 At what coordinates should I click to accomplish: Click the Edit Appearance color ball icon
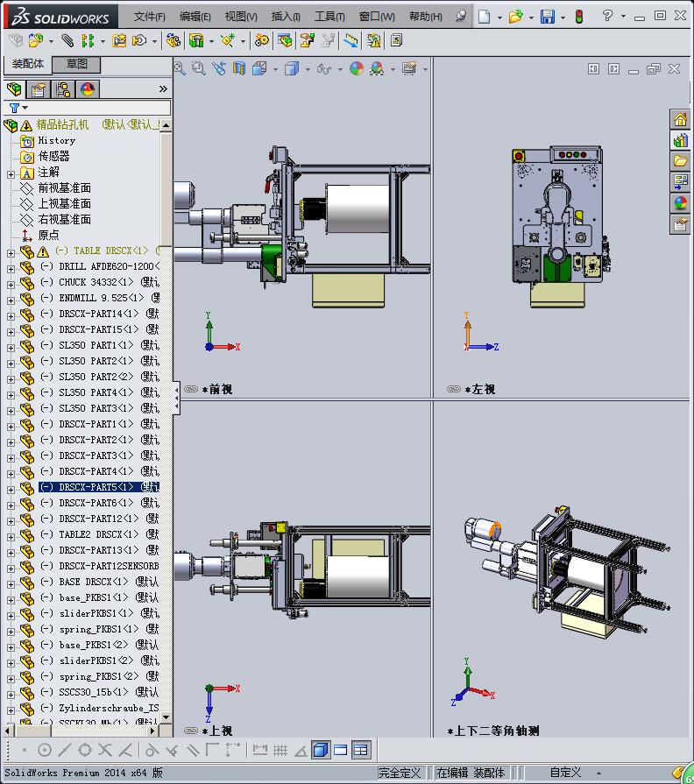357,68
